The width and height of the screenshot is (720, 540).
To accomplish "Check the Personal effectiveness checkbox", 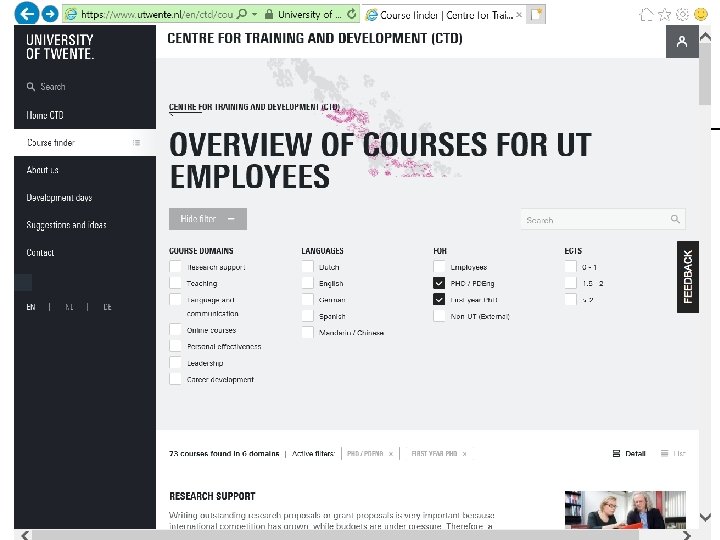I will coord(175,346).
